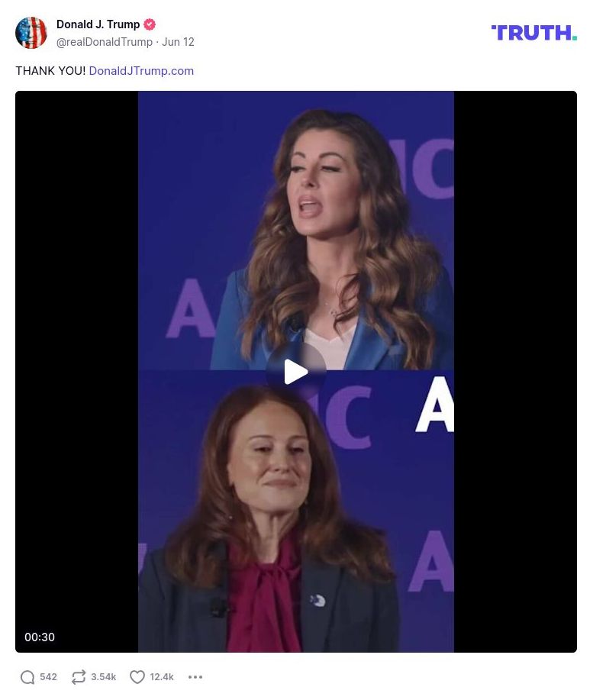The width and height of the screenshot is (593, 700).
Task: Click the reply speech bubble icon
Action: [x=27, y=677]
